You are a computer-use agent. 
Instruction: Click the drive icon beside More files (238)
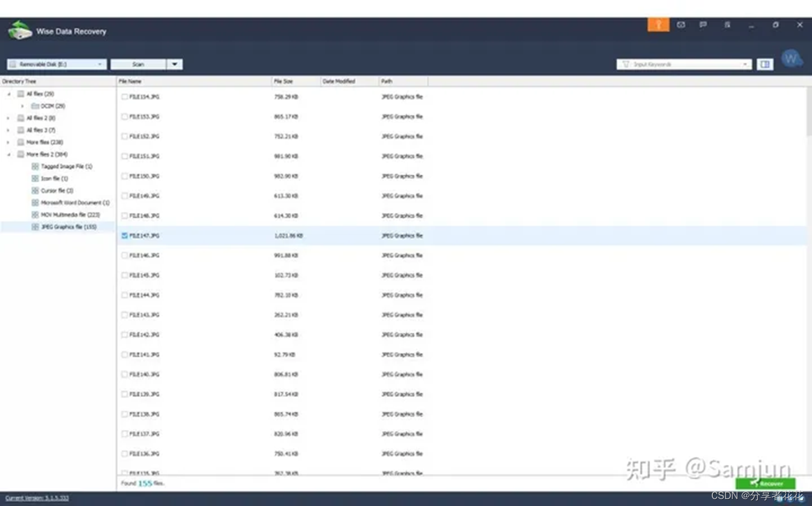21,142
